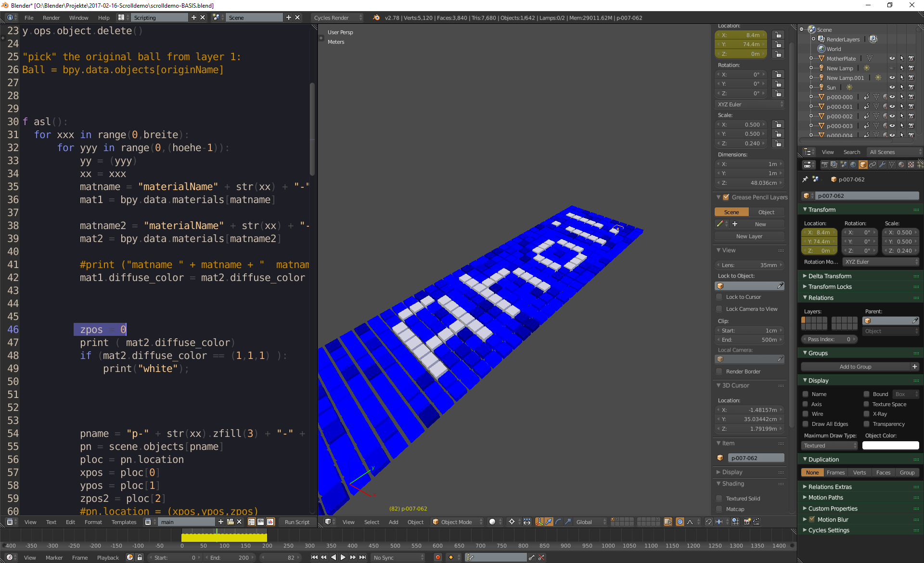924x563 pixels.
Task: Toggle visibility eye for Sun lamp
Action: click(x=892, y=87)
